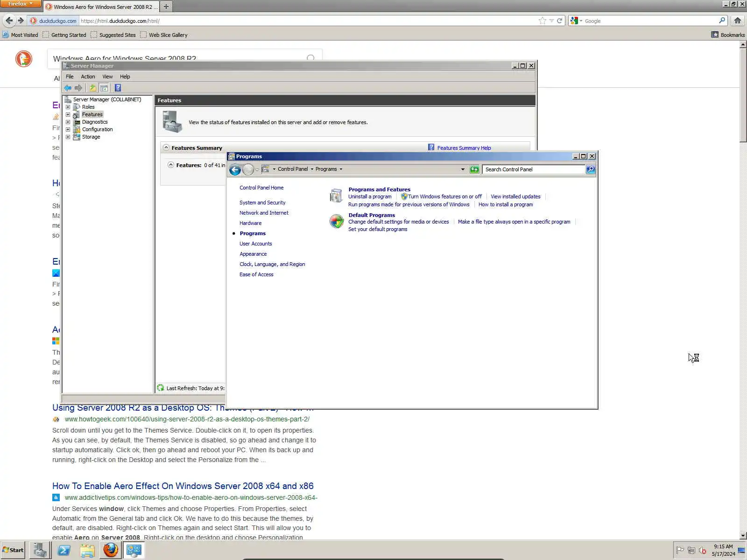Open the Appearance category link
Viewport: 747px width, 560px height.
point(253,254)
